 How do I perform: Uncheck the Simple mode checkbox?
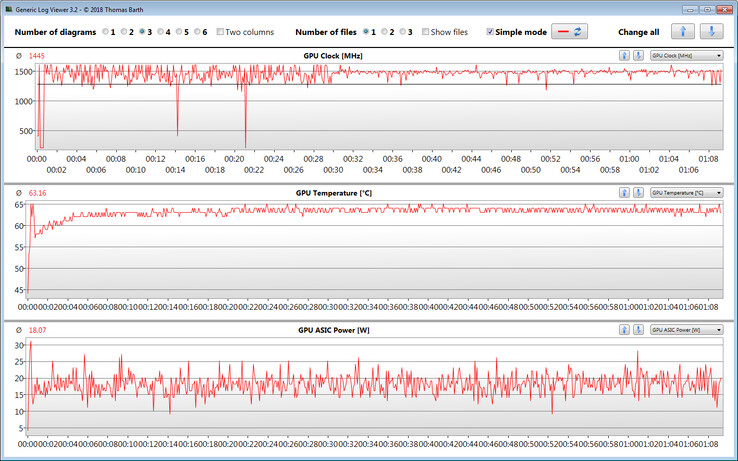(489, 32)
